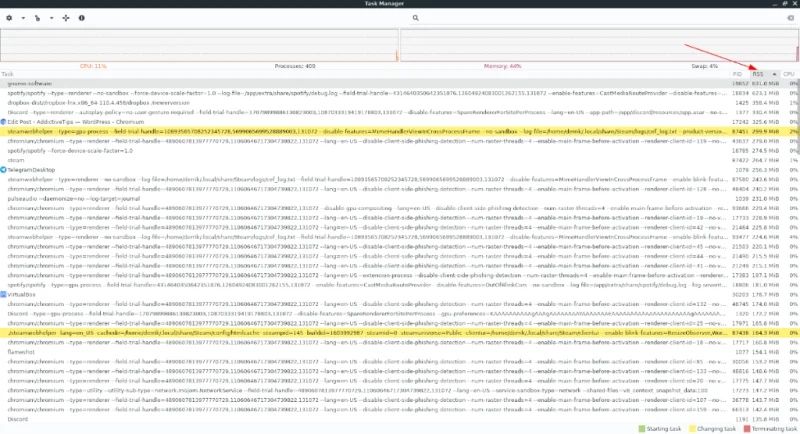Screen dimensions: 800x434
Task: Select the Edit Post AddictiveTips Chromium row
Action: point(398,122)
